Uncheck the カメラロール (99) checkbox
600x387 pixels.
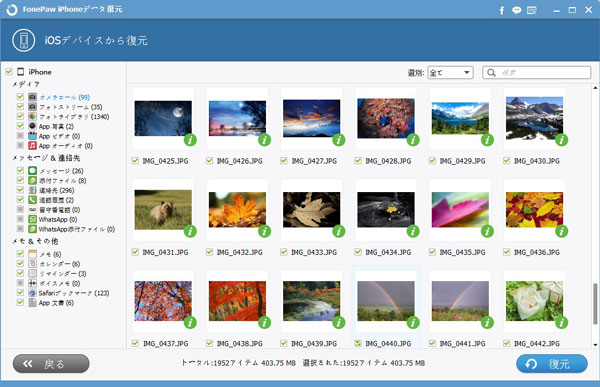[20, 96]
